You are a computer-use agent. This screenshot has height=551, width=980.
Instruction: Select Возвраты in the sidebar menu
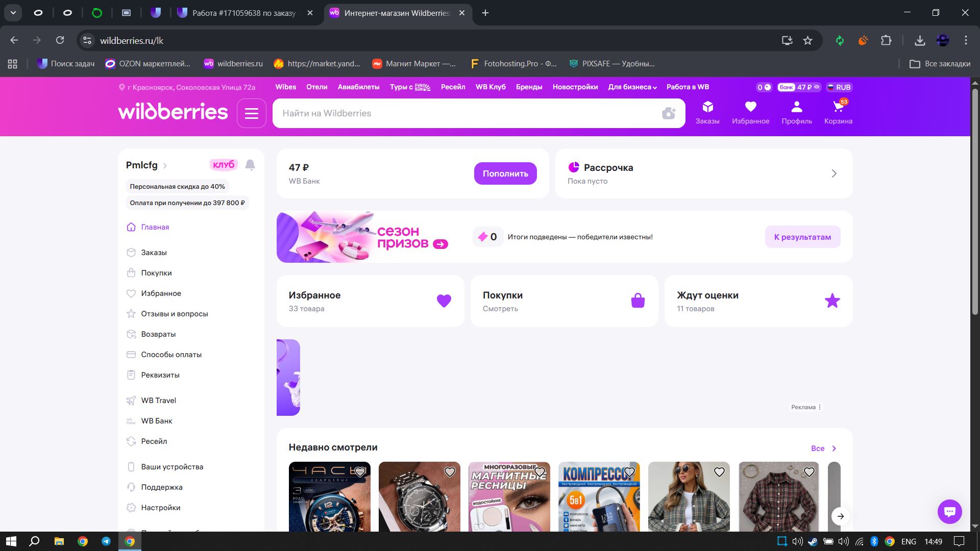158,334
